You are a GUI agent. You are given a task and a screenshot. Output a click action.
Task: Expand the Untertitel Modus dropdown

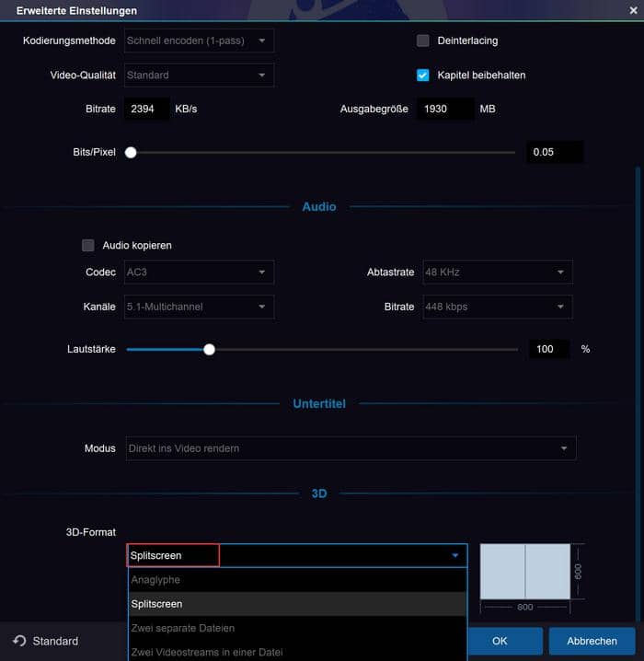[x=350, y=448]
